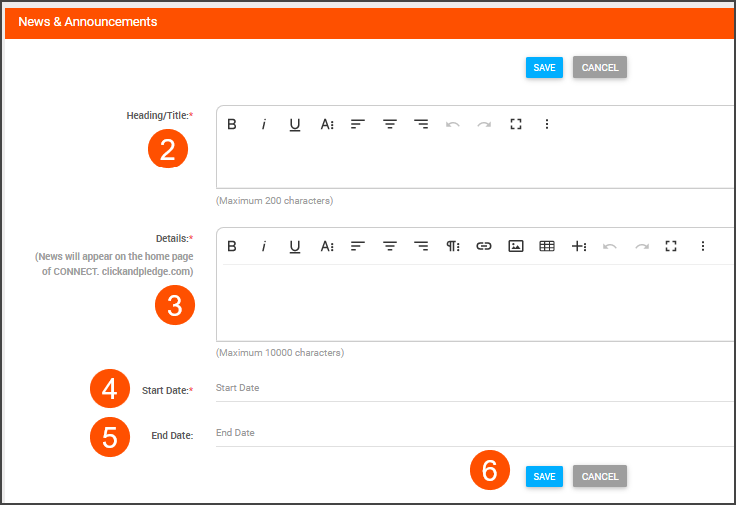Screen dimensions: 736x505
Task: Insert a table in the Details editor
Action: 547,246
